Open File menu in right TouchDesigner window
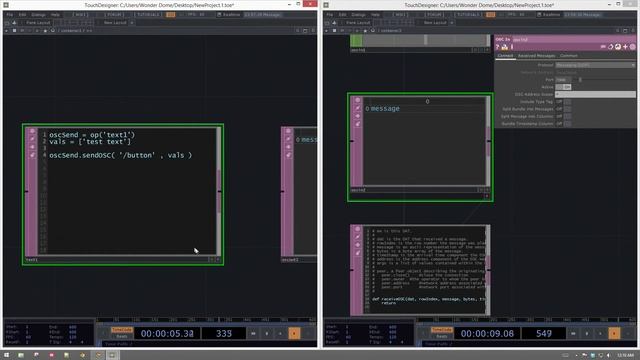Image resolution: width=640 pixels, height=360 pixels. pyautogui.click(x=329, y=15)
